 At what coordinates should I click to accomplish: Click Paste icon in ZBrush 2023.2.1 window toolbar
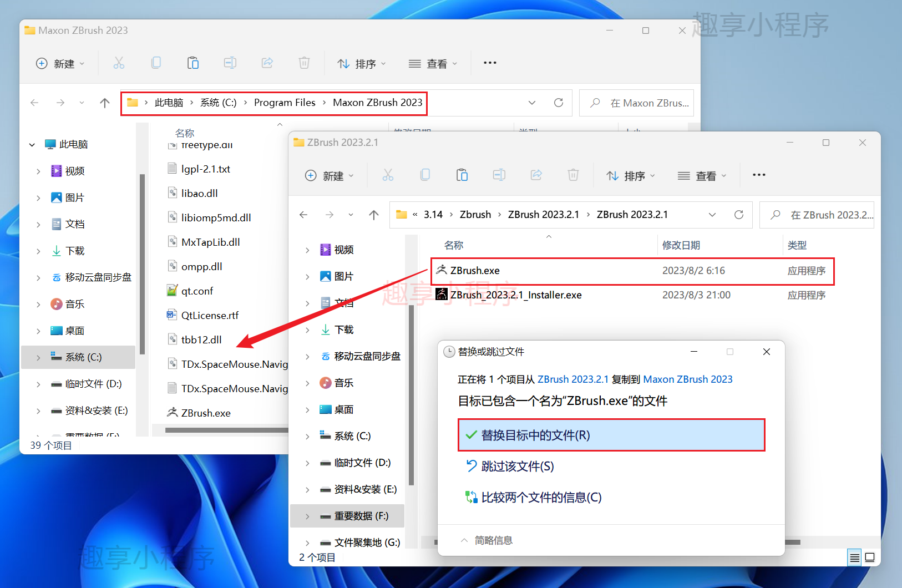pyautogui.click(x=462, y=175)
